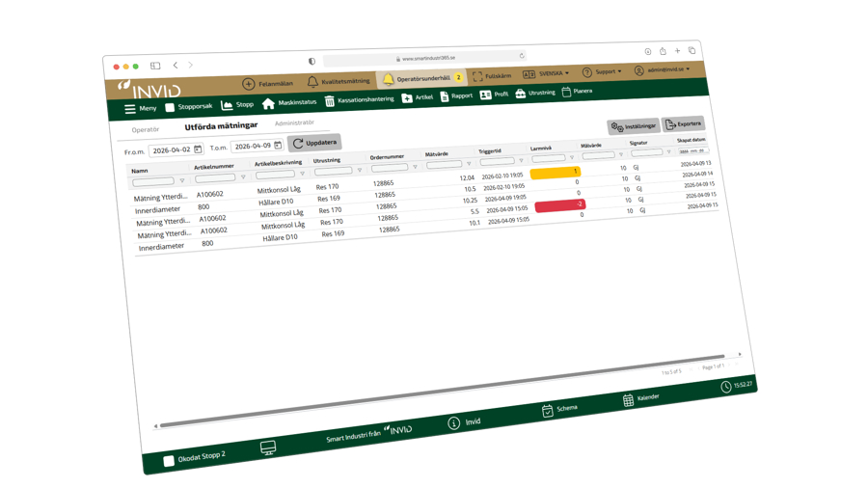Switch to the Operatör tab

click(x=146, y=129)
